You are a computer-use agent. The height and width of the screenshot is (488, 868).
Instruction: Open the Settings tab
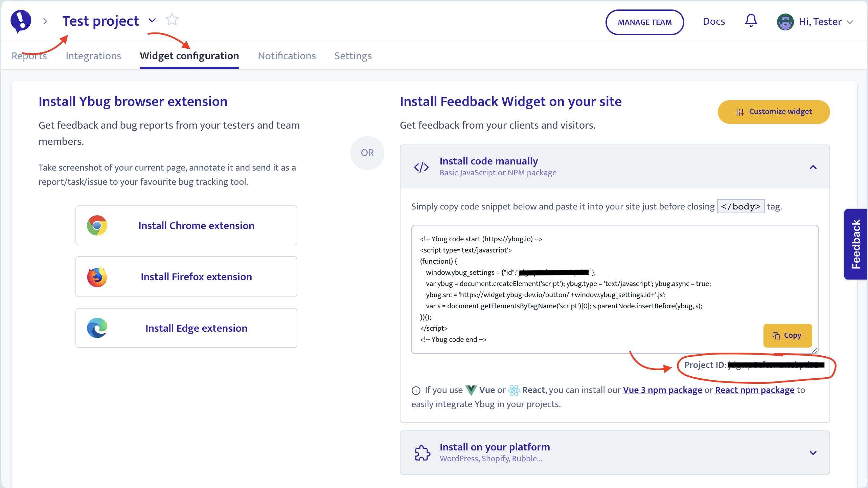[x=353, y=56]
